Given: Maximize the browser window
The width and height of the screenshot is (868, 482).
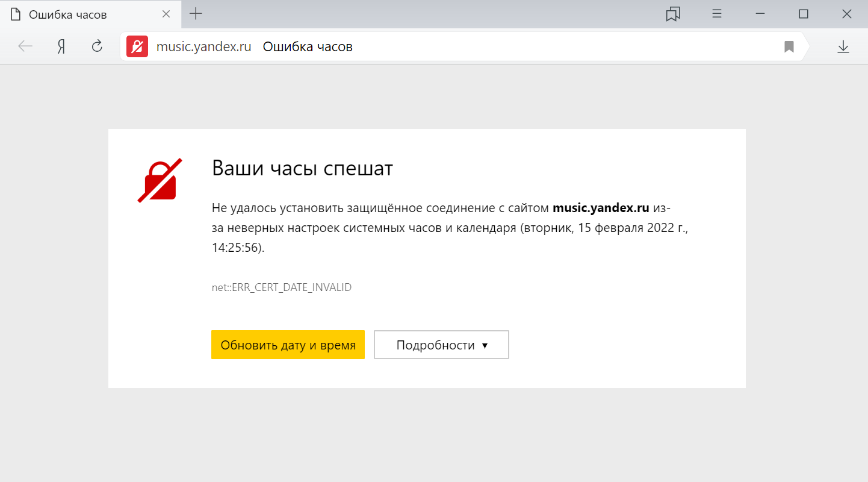Looking at the screenshot, I should point(803,14).
